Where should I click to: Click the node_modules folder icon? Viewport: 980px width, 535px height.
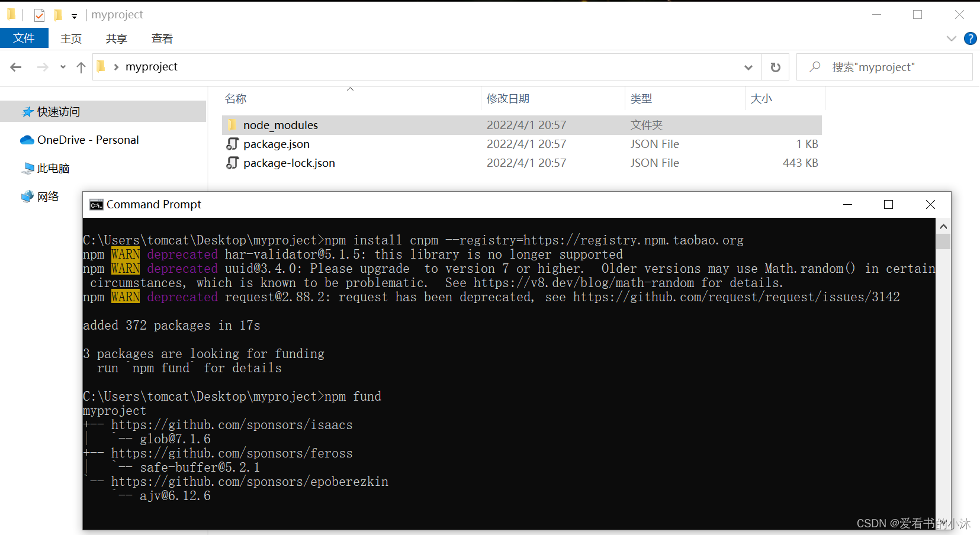(x=232, y=125)
